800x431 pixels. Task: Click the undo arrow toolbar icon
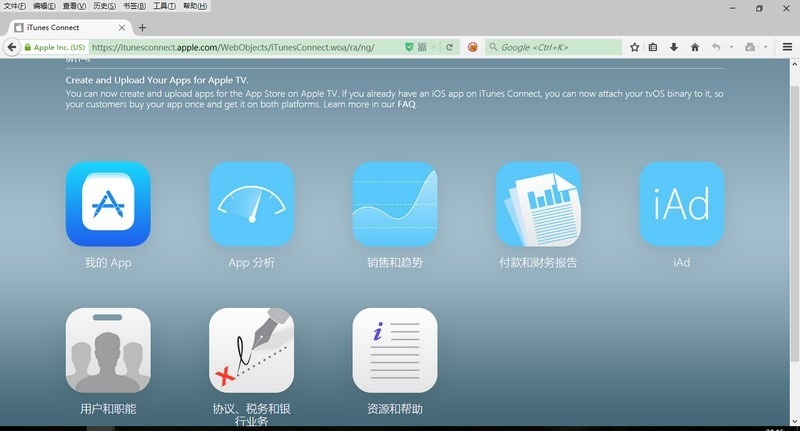click(716, 47)
